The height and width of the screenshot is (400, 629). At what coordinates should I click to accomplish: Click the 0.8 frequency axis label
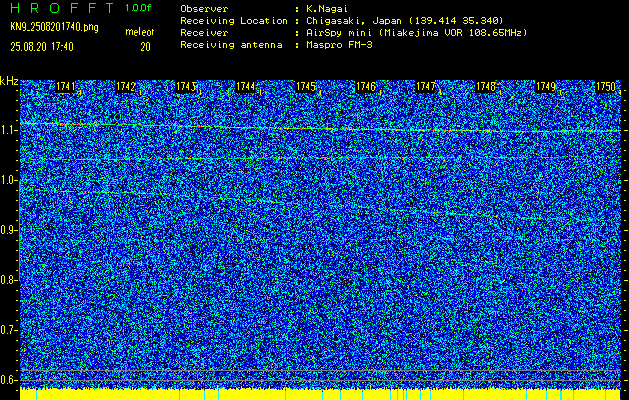click(9, 280)
